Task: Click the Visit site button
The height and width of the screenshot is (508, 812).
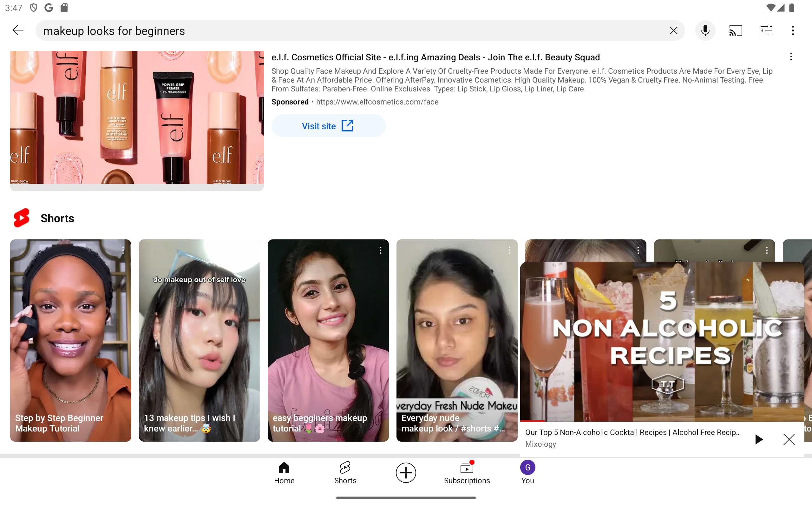Action: tap(328, 126)
